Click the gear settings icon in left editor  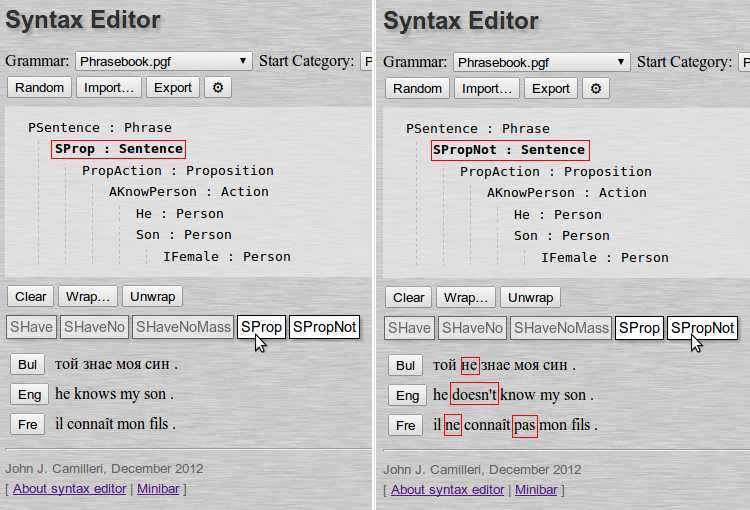[218, 88]
